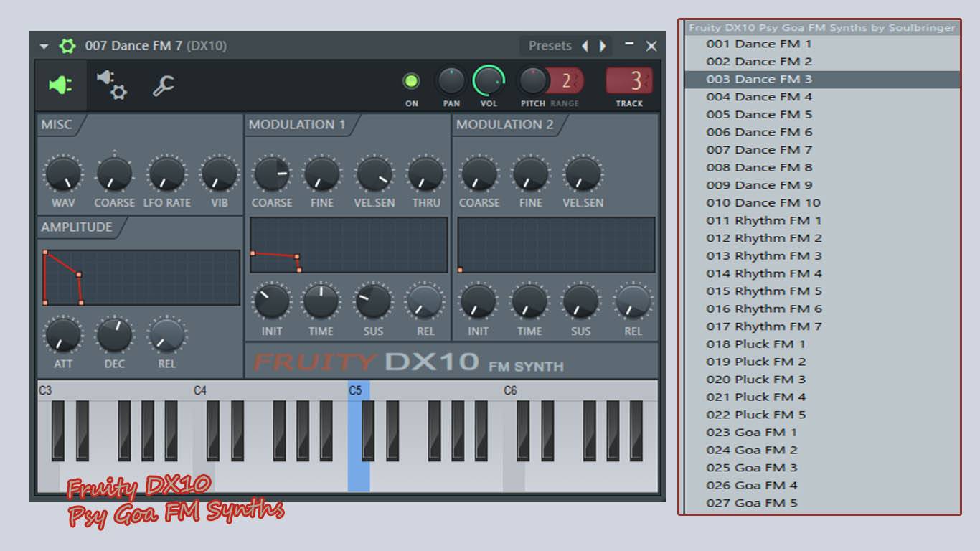Click Modulation 2 SUS knob

click(x=581, y=302)
